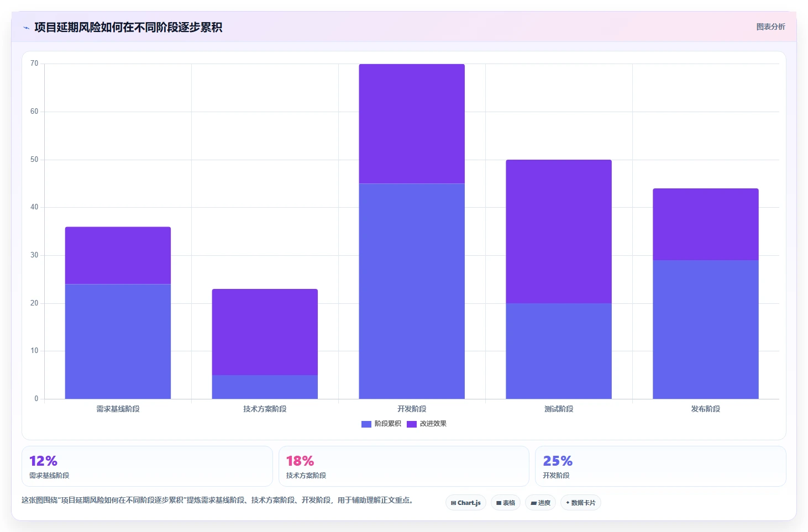Image resolution: width=808 pixels, height=532 pixels.
Task: Click the caption text starting with 这张图围绕
Action: (218, 500)
